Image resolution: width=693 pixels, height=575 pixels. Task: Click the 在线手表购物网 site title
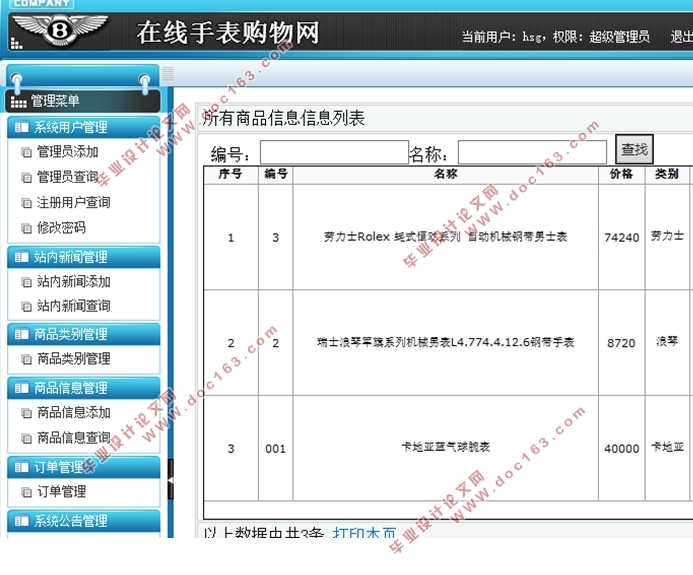click(228, 33)
